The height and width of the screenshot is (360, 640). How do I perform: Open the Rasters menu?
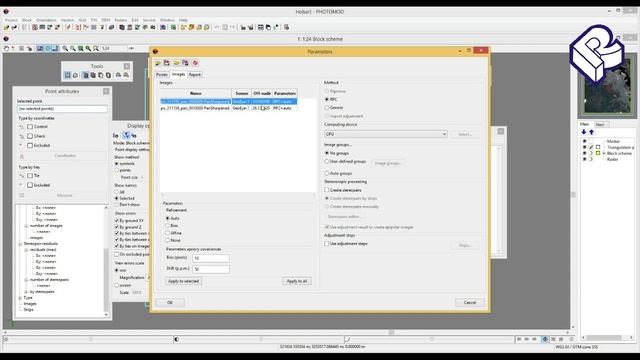pyautogui.click(x=121, y=20)
